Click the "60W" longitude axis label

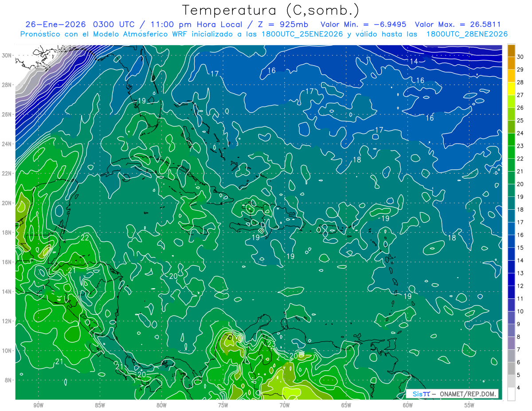pyautogui.click(x=408, y=405)
